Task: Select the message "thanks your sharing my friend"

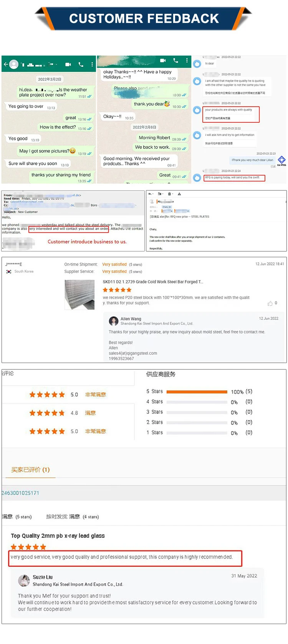Action: [61, 177]
